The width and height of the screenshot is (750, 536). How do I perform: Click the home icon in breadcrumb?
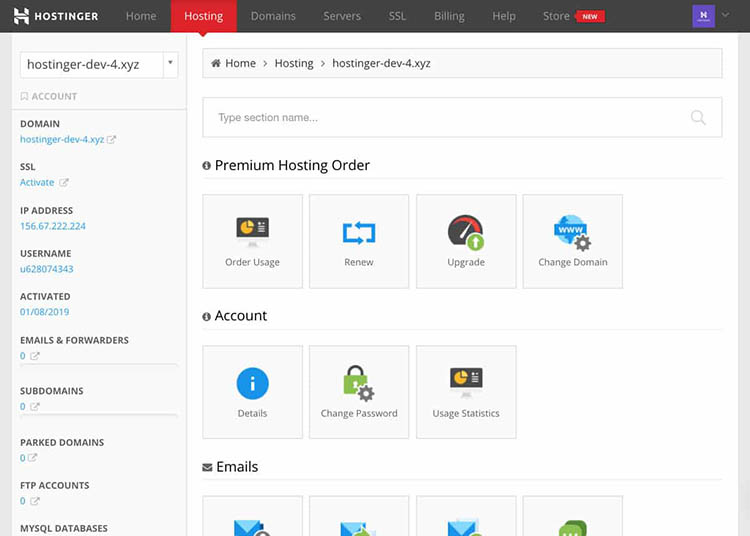pyautogui.click(x=216, y=63)
